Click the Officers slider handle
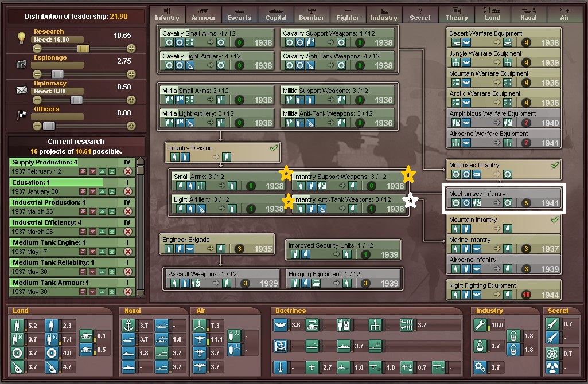 pos(49,126)
